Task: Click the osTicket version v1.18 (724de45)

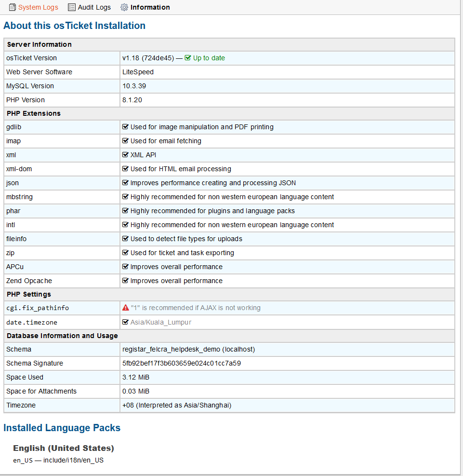Action: point(148,58)
